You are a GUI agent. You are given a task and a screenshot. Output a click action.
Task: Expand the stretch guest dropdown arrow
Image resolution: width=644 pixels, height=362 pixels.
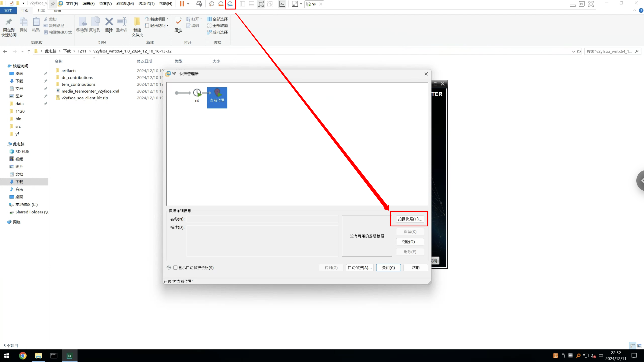[x=301, y=4]
